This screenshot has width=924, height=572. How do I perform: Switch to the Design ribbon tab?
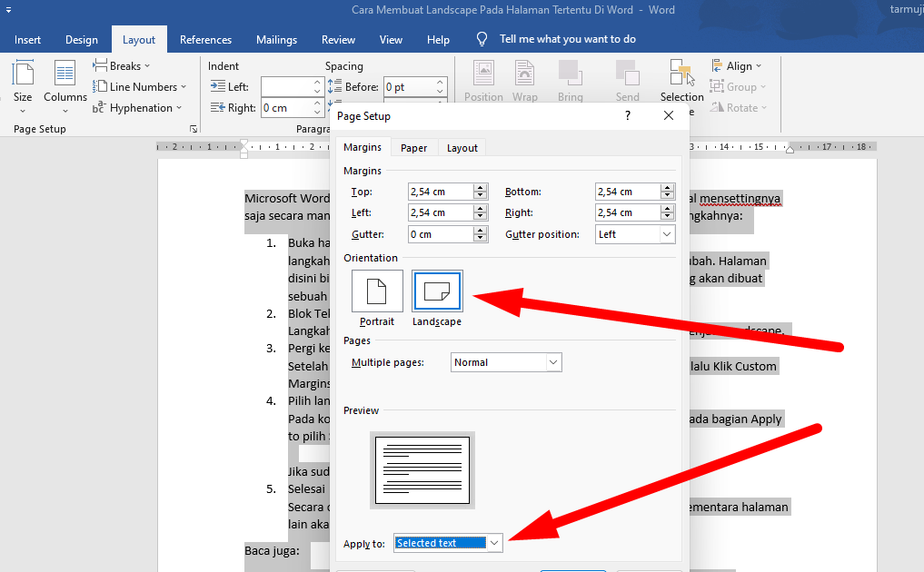[82, 39]
